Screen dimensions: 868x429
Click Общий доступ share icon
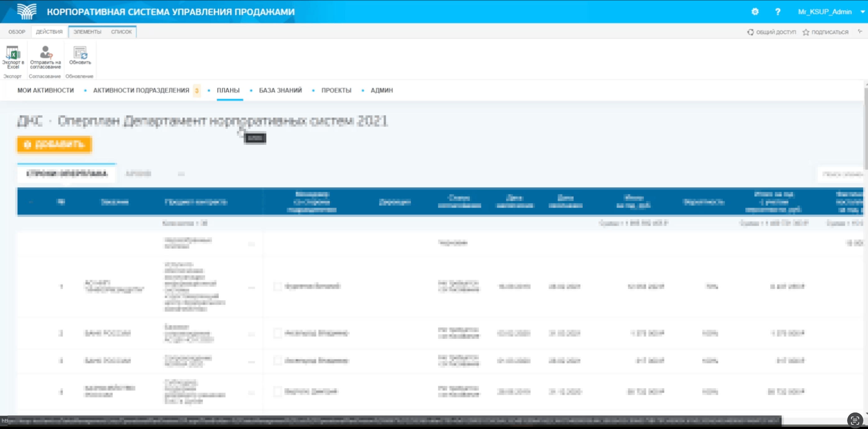tap(751, 32)
